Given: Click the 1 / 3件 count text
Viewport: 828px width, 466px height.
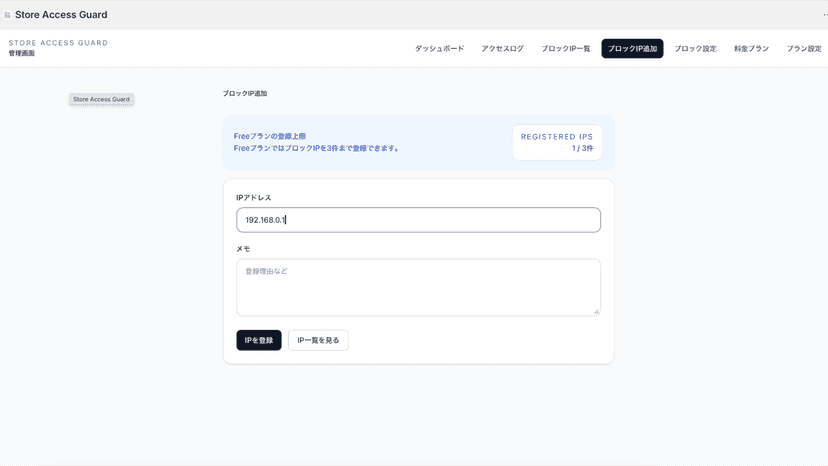Looking at the screenshot, I should (582, 148).
